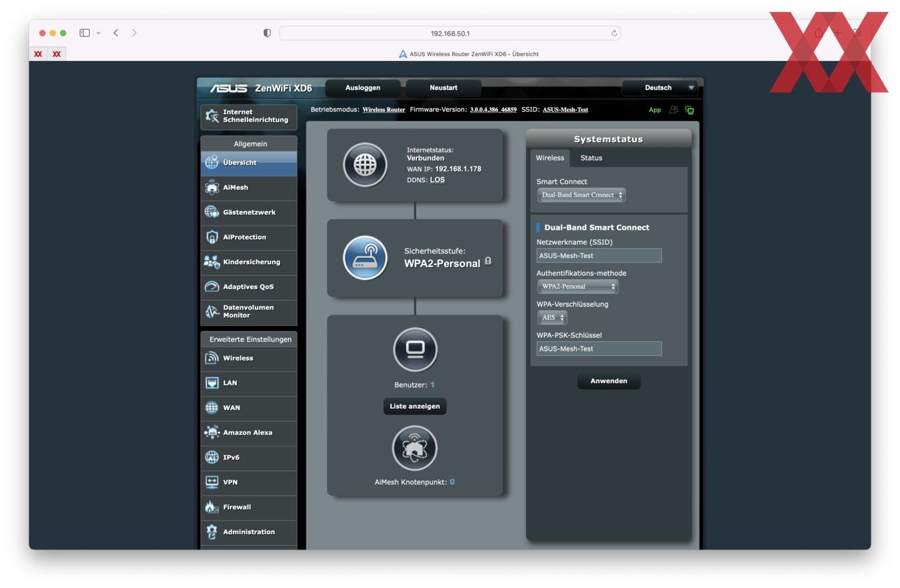
Task: Click the WPA-PSK-Schlüssel input field
Action: click(x=599, y=349)
